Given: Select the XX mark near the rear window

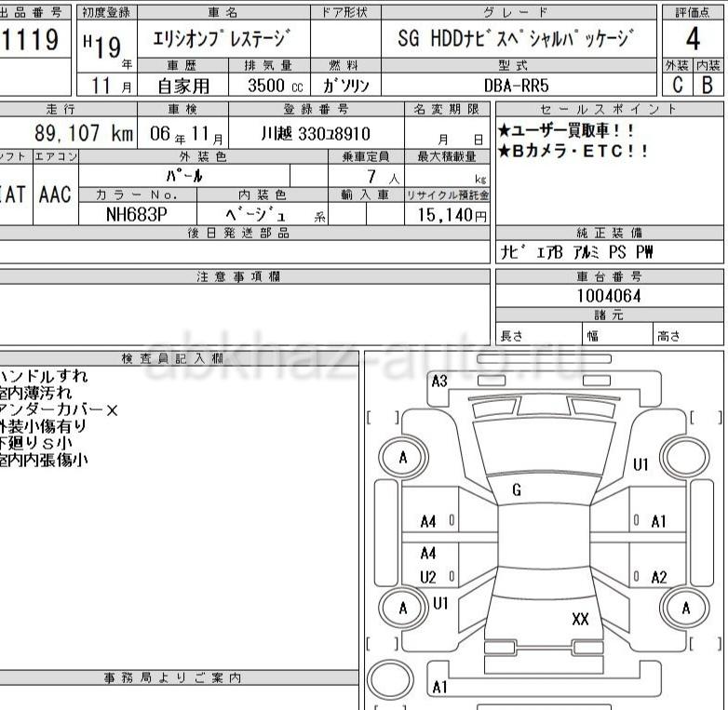Looking at the screenshot, I should (580, 619).
